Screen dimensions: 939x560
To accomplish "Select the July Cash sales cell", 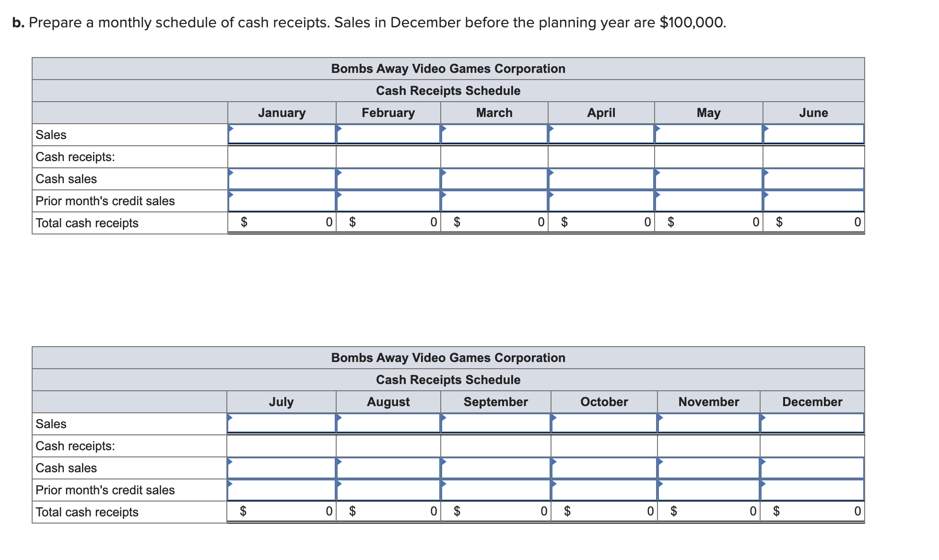I will click(282, 468).
